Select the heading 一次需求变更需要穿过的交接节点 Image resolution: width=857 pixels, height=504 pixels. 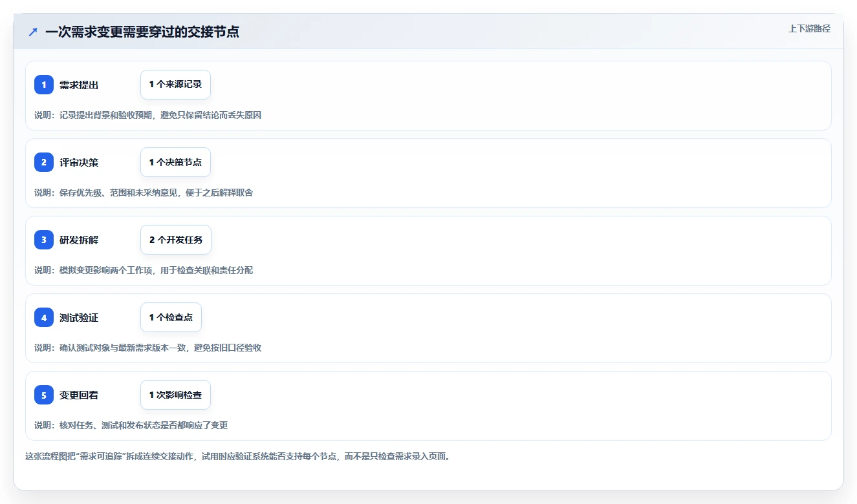(x=142, y=32)
